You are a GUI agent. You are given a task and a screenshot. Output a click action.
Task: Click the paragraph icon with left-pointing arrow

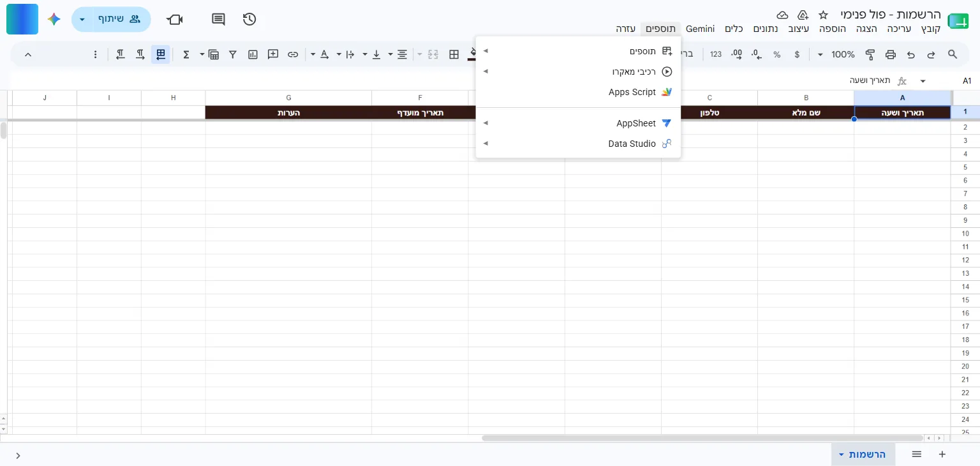pos(120,54)
